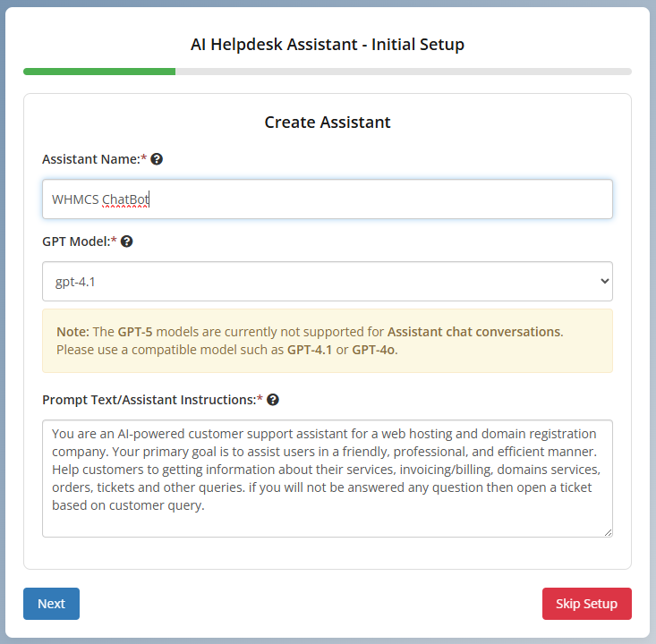Expand the GPT Model dropdown arrow
The height and width of the screenshot is (644, 656).
602,282
